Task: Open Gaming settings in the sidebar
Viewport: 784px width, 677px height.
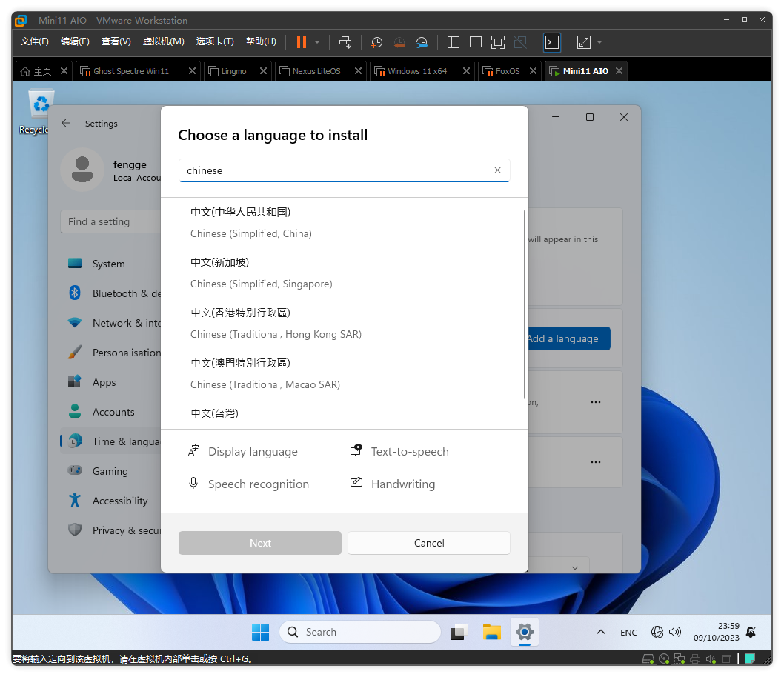Action: 110,471
